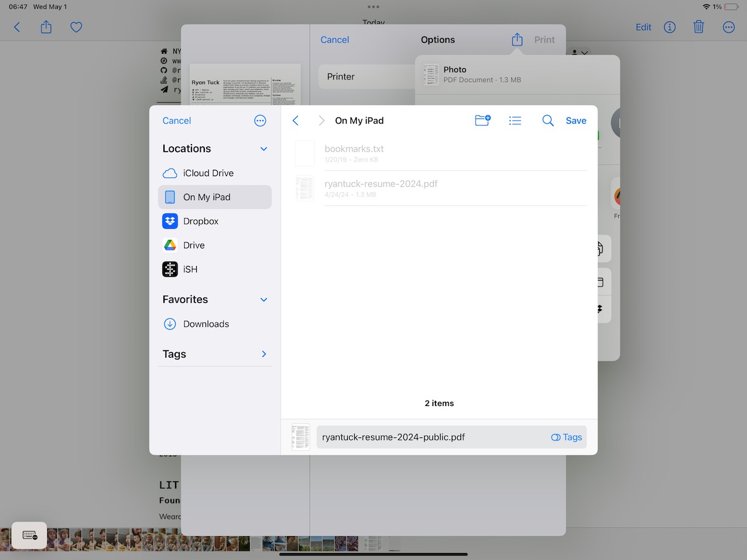This screenshot has width=747, height=560.
Task: Go back using the file browser back chevron
Action: [295, 121]
